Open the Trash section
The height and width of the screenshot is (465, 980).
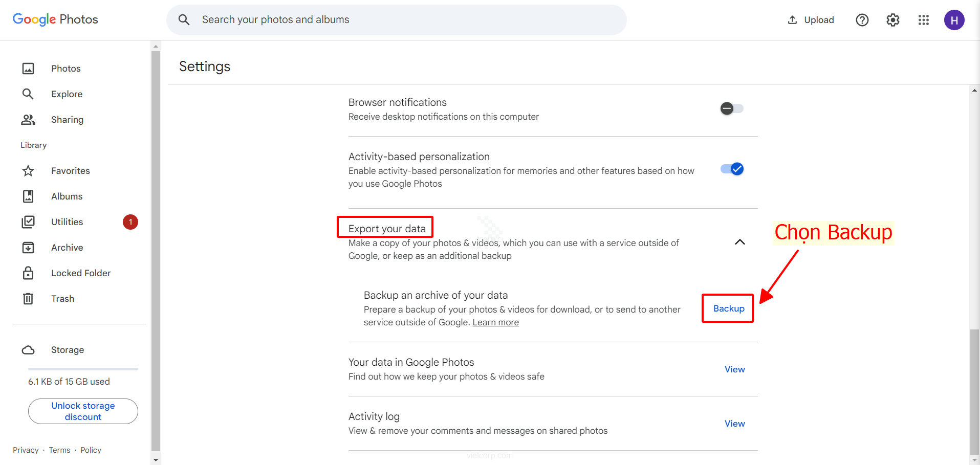62,298
